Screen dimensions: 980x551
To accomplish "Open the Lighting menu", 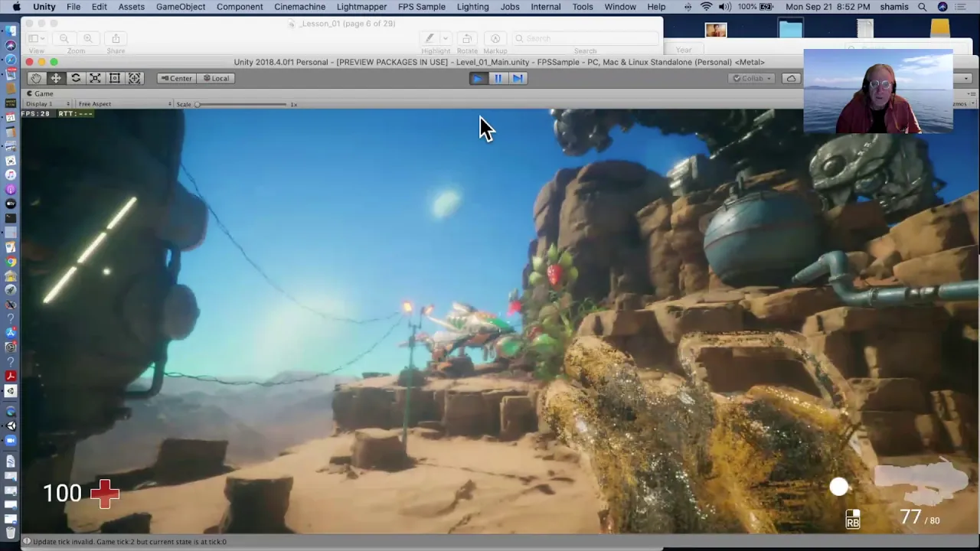I will pyautogui.click(x=472, y=7).
